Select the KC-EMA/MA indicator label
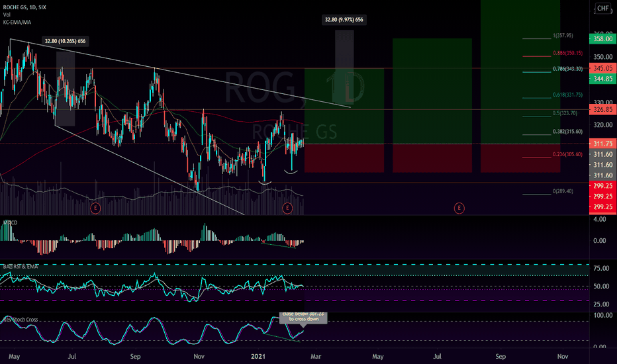Screen dimensions: 617x364 coord(17,22)
